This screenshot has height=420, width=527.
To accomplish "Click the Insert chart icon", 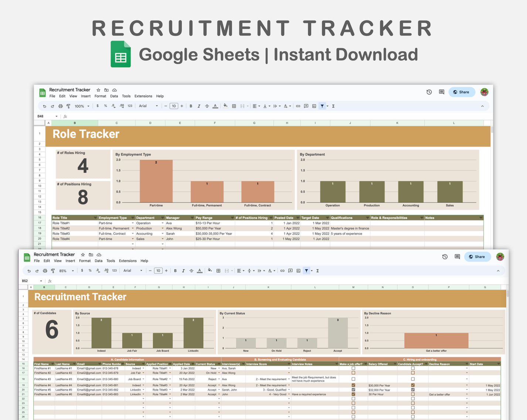I will coord(298,270).
